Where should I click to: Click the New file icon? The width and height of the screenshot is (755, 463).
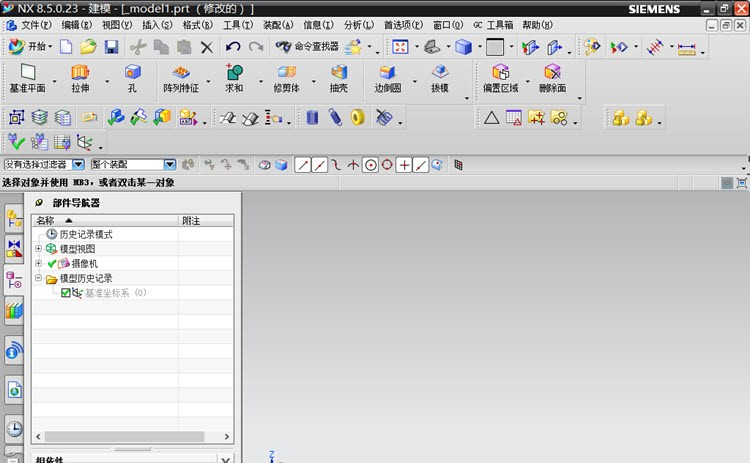(66, 47)
